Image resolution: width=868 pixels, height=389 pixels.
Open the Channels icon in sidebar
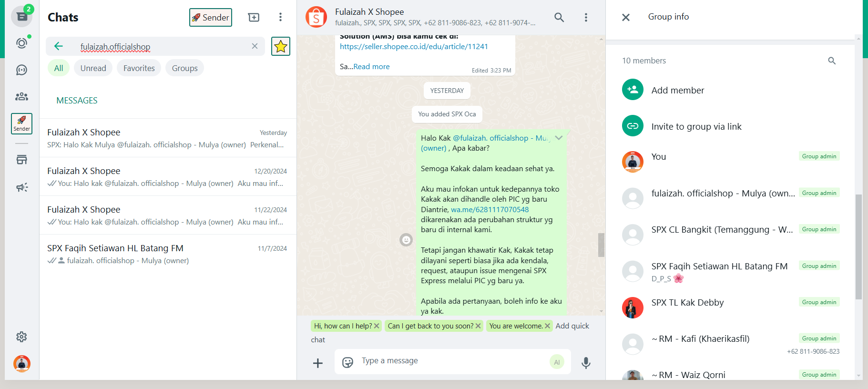point(21,70)
